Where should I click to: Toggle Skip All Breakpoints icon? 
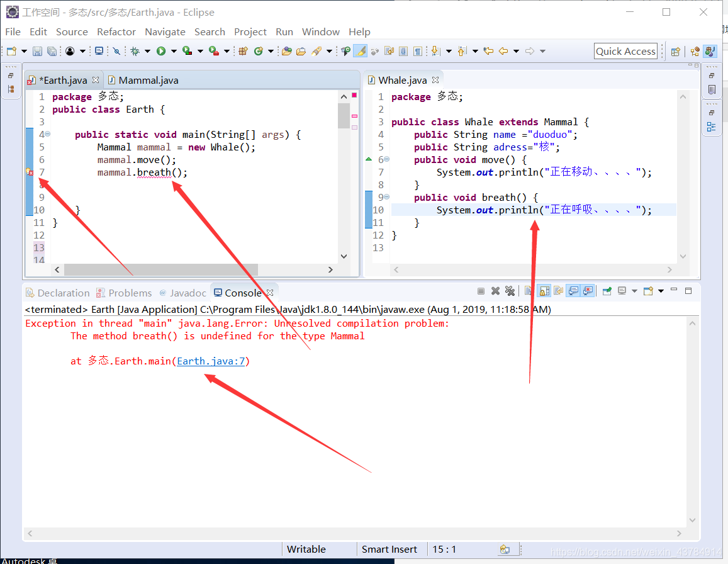116,51
